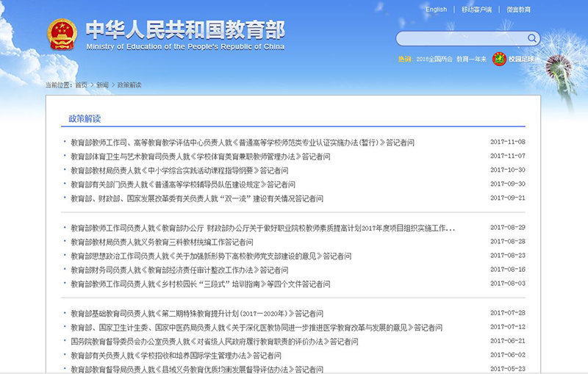Click the magnifier search icon
Screen dimensions: 588x374
click(531, 38)
